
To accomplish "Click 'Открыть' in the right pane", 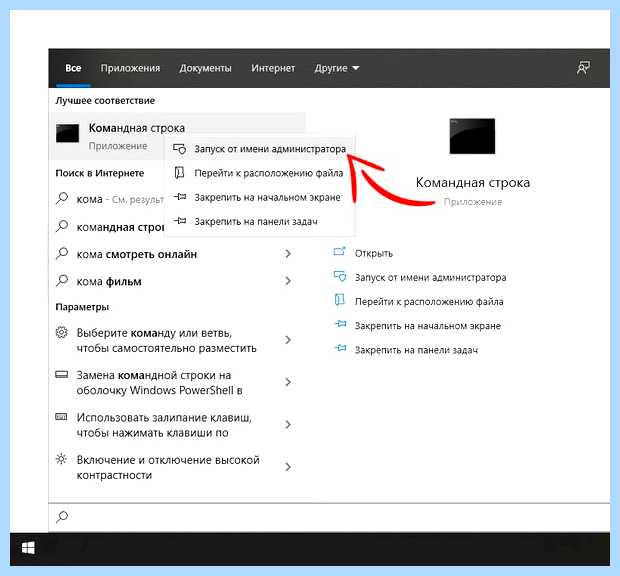I will point(374,253).
